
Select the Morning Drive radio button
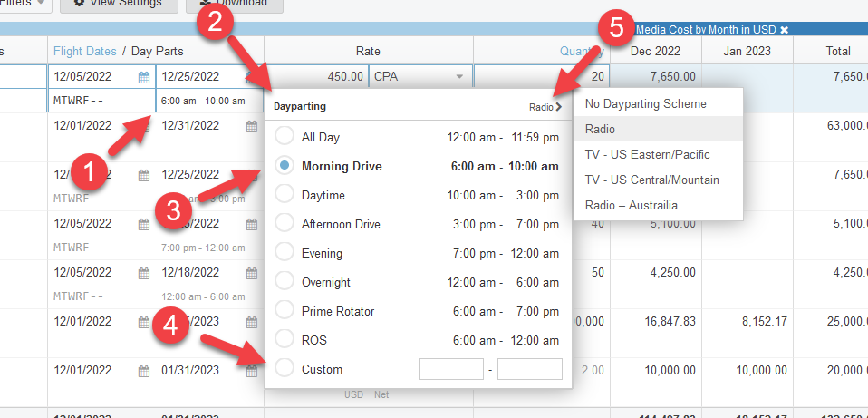point(285,166)
